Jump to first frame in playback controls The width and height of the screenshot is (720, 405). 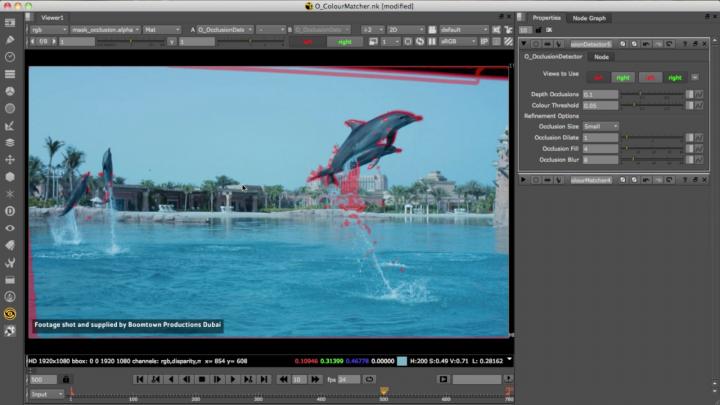pyautogui.click(x=141, y=380)
